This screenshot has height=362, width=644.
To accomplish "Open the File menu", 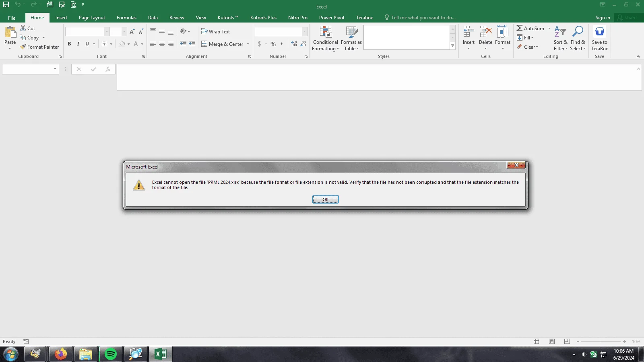I will point(12,18).
